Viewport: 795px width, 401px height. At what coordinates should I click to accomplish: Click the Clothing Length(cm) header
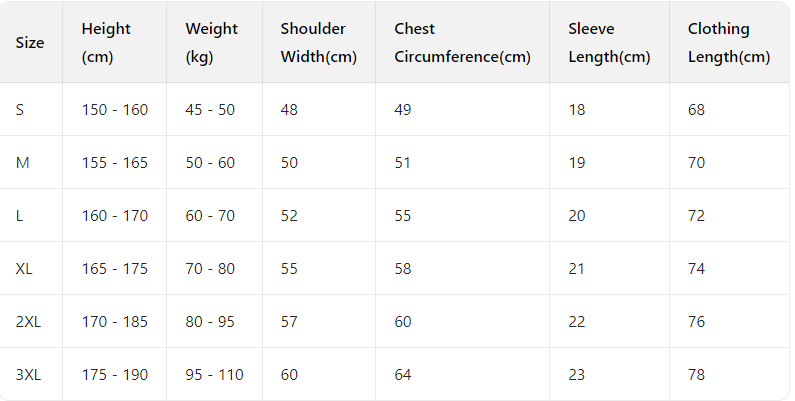(x=729, y=43)
